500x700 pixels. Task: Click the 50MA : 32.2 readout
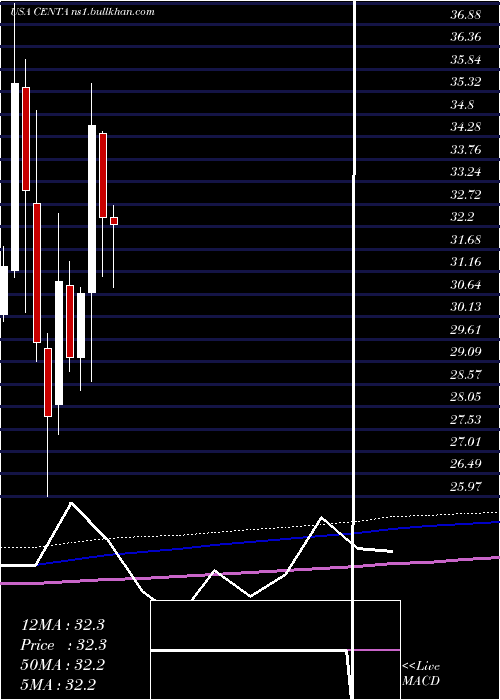click(63, 665)
